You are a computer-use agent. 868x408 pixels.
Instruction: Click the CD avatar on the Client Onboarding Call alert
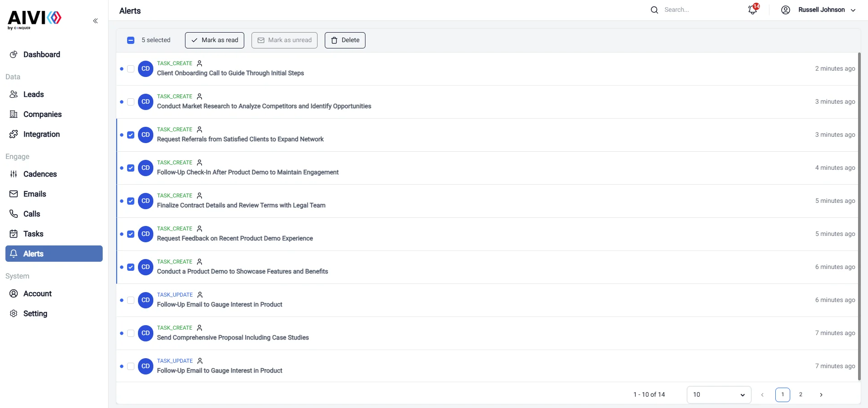(146, 69)
